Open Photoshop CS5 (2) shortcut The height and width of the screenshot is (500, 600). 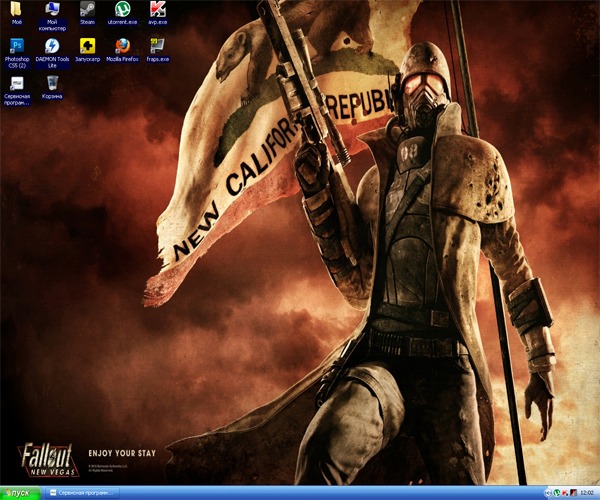point(16,54)
